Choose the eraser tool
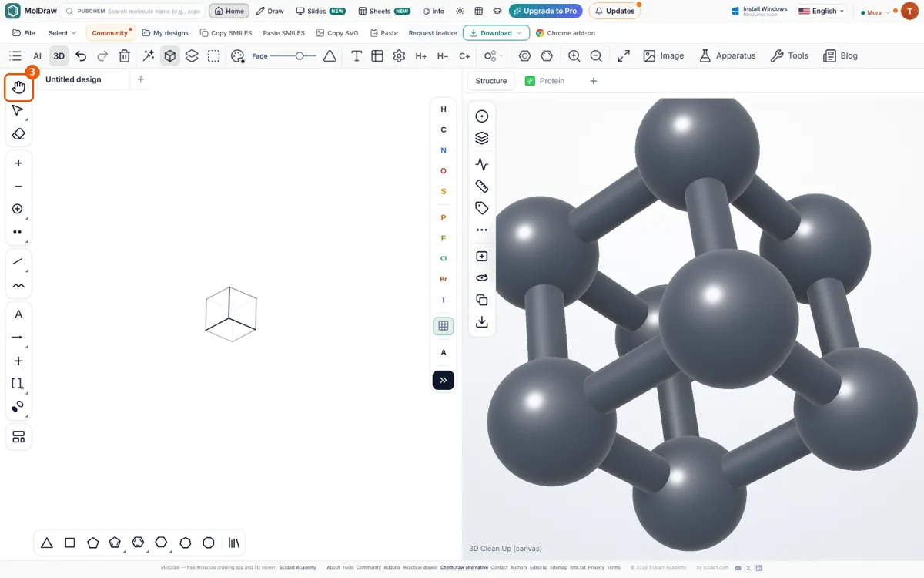Screen dimensions: 924x578 pos(18,134)
